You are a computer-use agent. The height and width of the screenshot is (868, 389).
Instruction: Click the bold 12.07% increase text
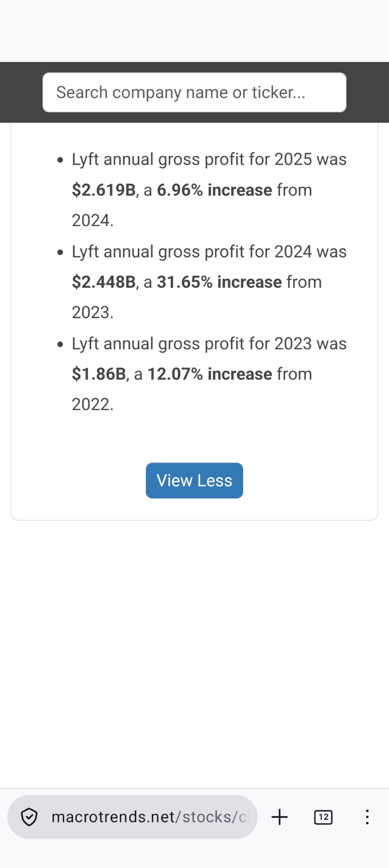[x=210, y=374]
